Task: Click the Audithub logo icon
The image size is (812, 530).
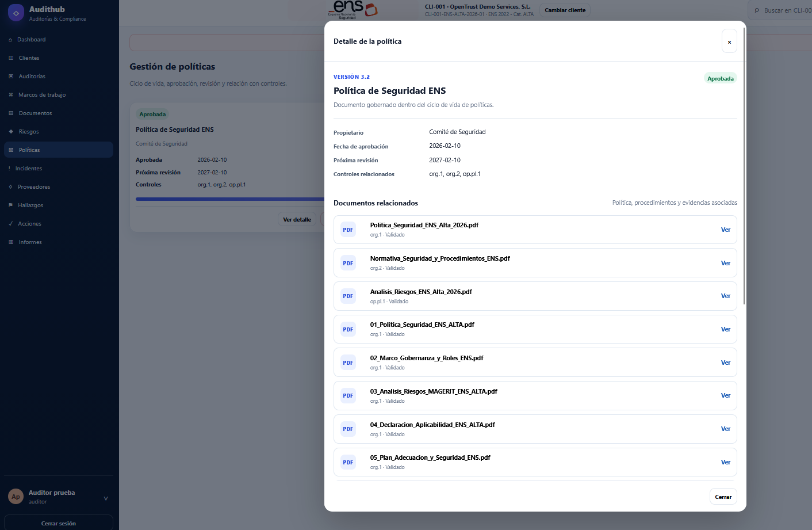Action: pyautogui.click(x=16, y=13)
